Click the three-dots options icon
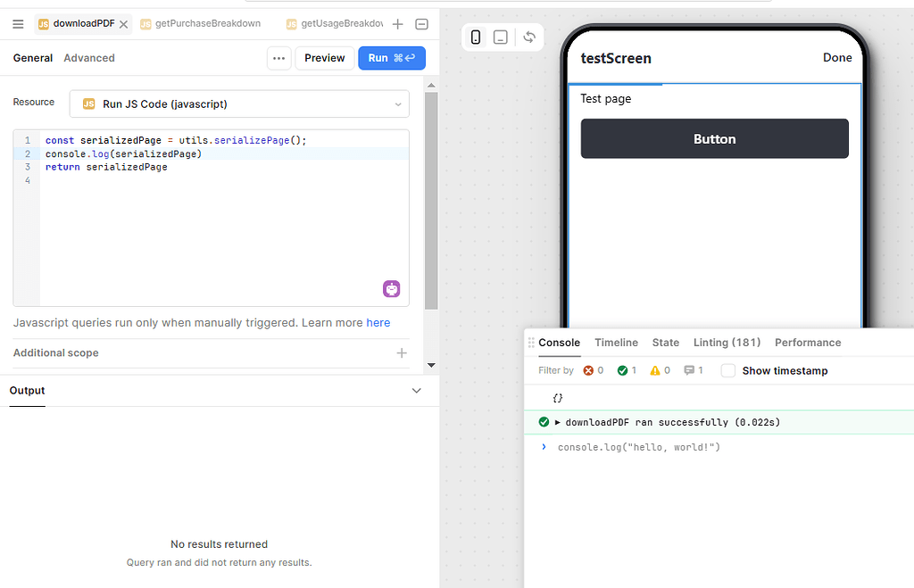Image resolution: width=914 pixels, height=588 pixels. [x=278, y=57]
